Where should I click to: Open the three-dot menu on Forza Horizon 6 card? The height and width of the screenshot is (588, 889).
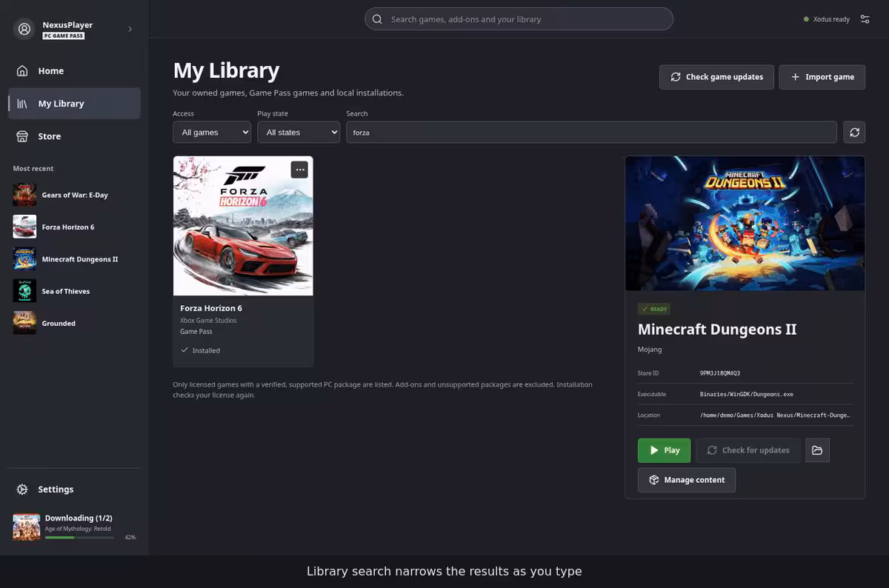coord(300,170)
